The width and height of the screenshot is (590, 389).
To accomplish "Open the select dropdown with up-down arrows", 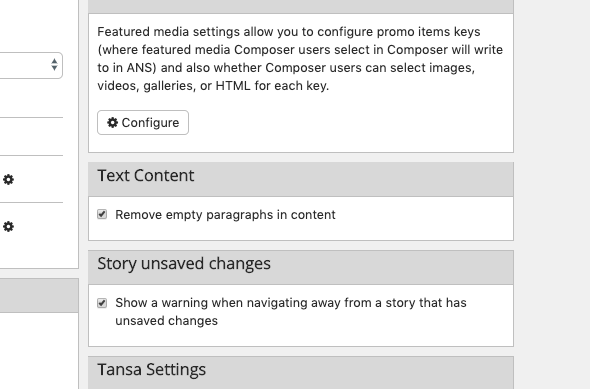I will click(31, 65).
